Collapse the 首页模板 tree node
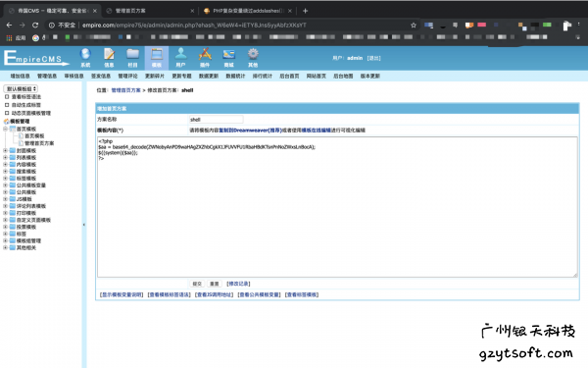Screen dimensions: 588x368 (x=6, y=129)
